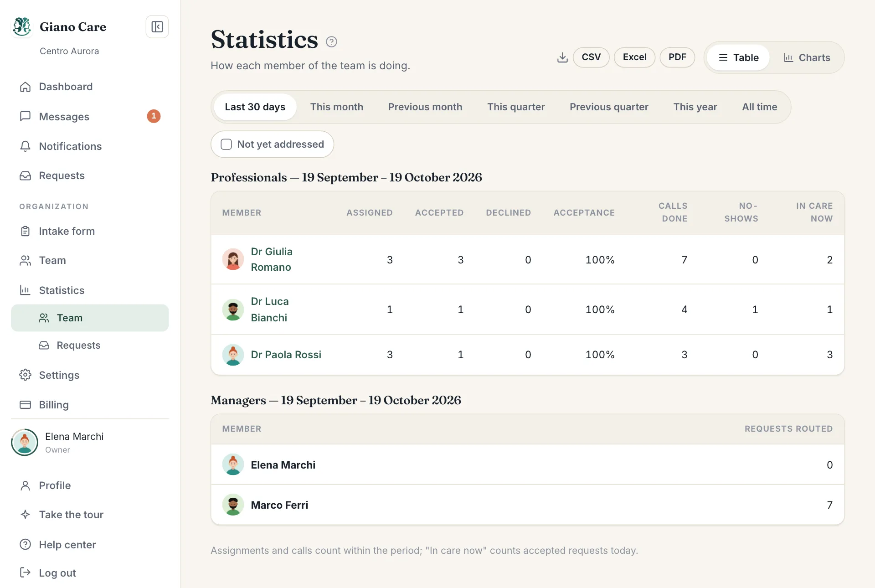Viewport: 875px width, 588px height.
Task: Click Elena Marchi avatar in sidebar
Action: pos(25,442)
